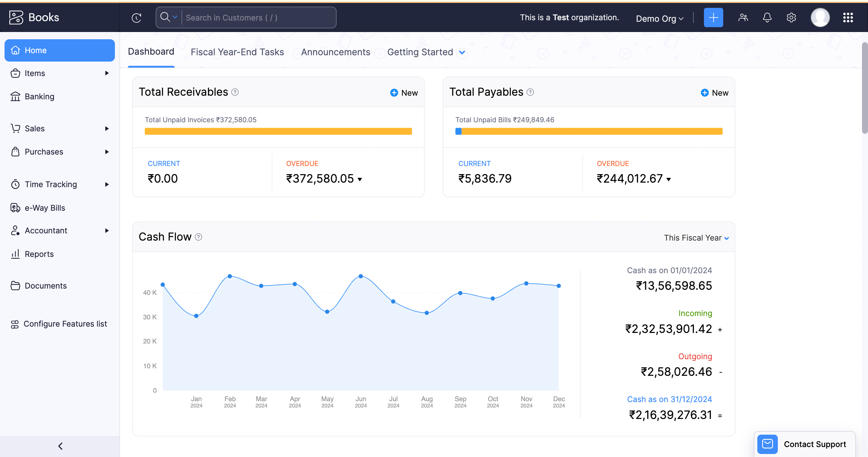868x457 pixels.
Task: Open settings via the gear icon
Action: (x=791, y=18)
